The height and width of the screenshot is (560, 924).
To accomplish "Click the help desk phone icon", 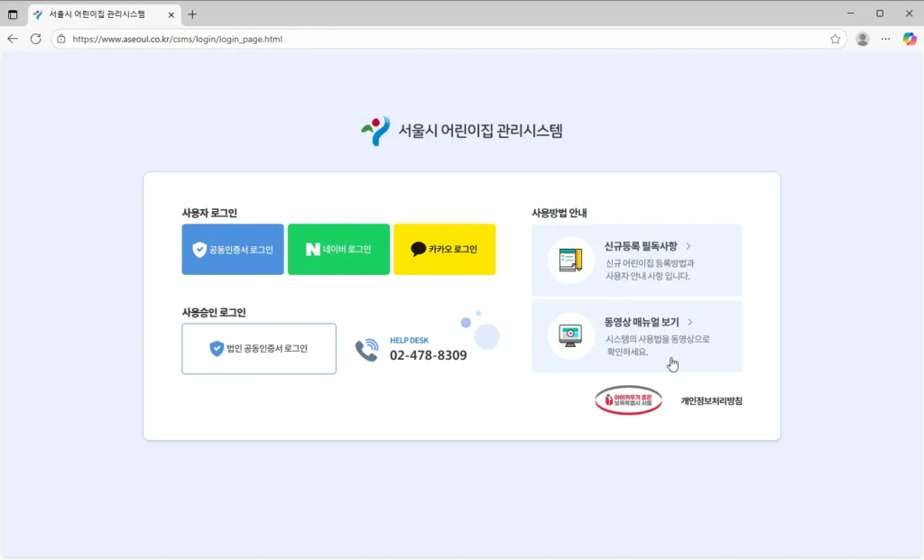I will (x=366, y=350).
